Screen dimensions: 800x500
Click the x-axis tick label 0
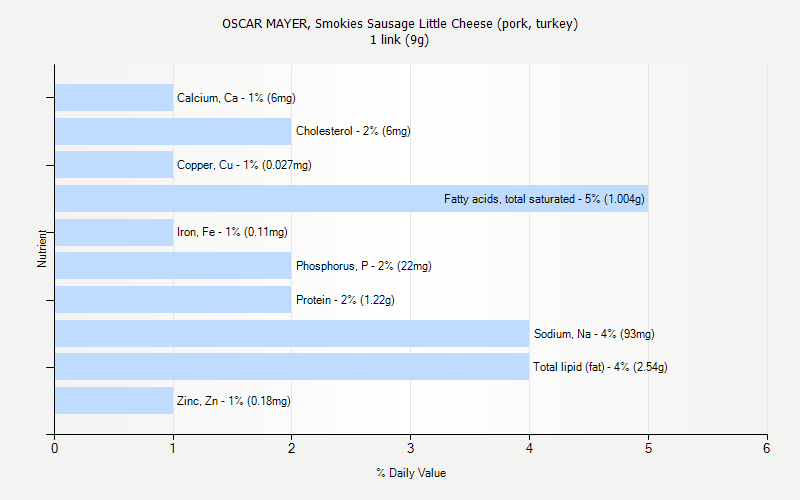[55, 449]
